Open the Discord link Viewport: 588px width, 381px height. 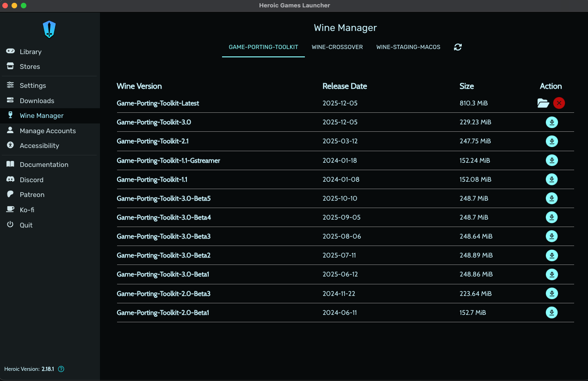(x=50, y=179)
